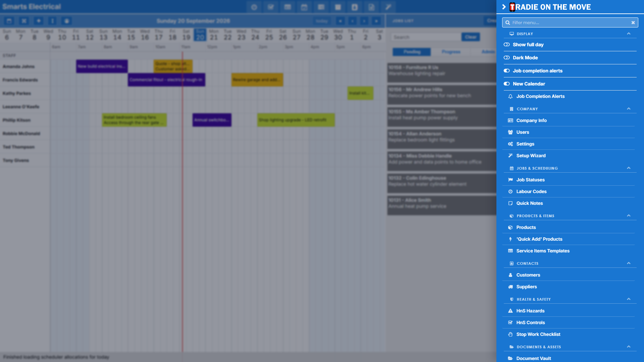Disable the New Calendar switch
The width and height of the screenshot is (644, 362).
[x=507, y=84]
